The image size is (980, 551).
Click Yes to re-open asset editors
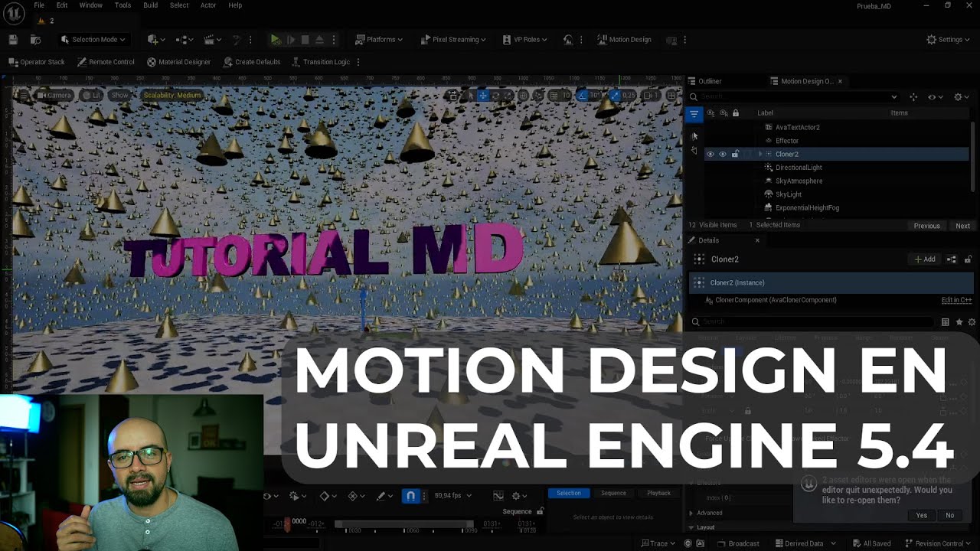pos(922,516)
